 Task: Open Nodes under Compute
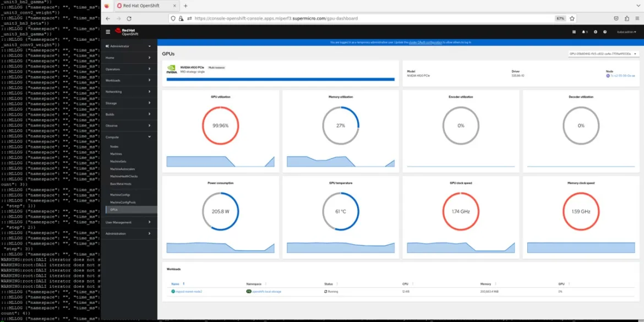(x=114, y=146)
